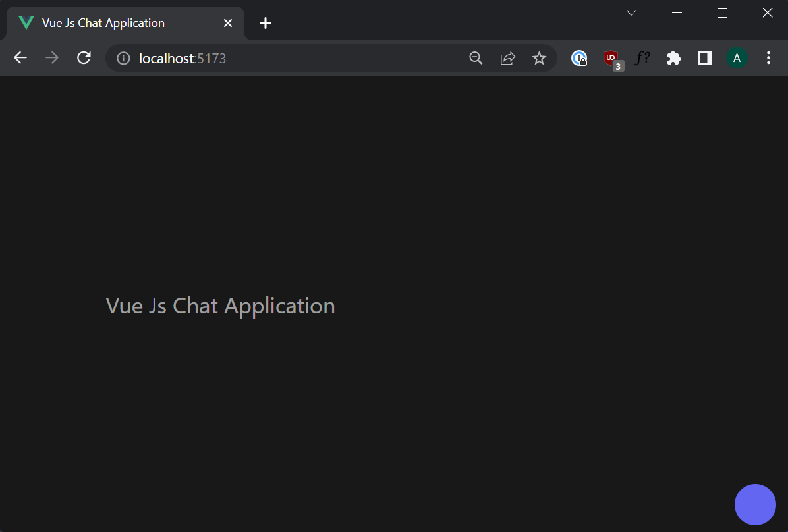The image size is (788, 532).
Task: Share this page icon
Action: pyautogui.click(x=507, y=59)
